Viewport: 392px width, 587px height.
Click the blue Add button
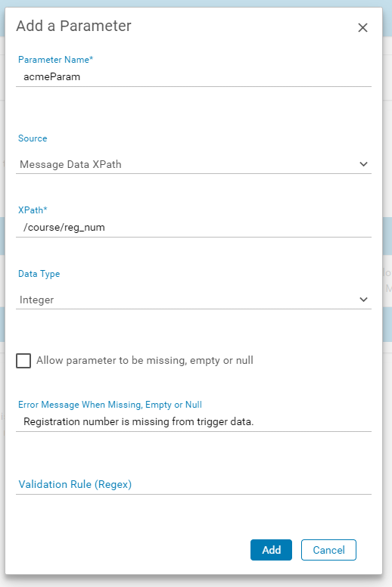pos(271,550)
